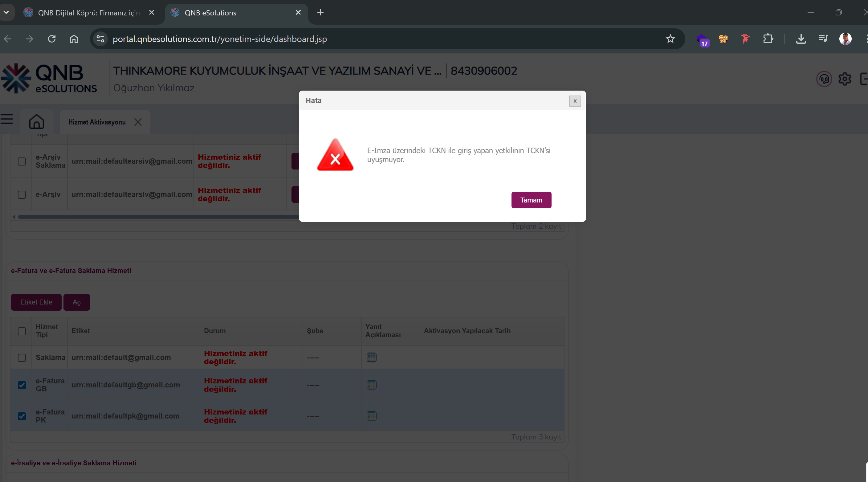
Task: Open the hamburger side menu
Action: tap(7, 119)
